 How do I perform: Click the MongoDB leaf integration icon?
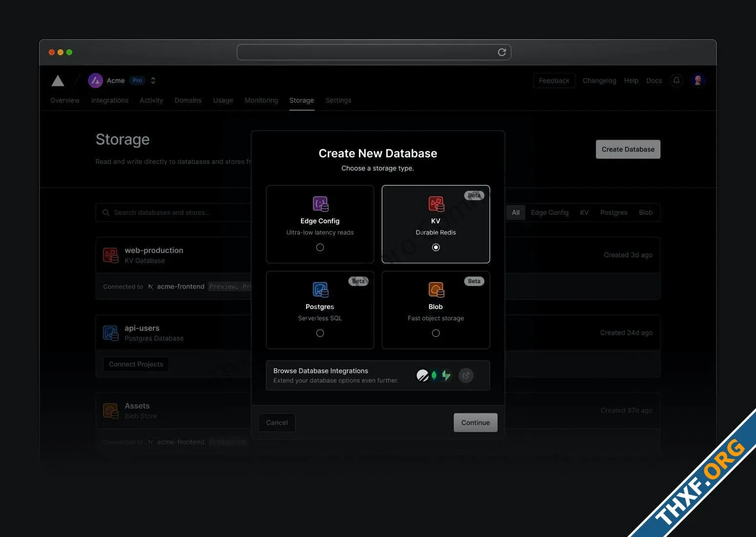point(434,375)
